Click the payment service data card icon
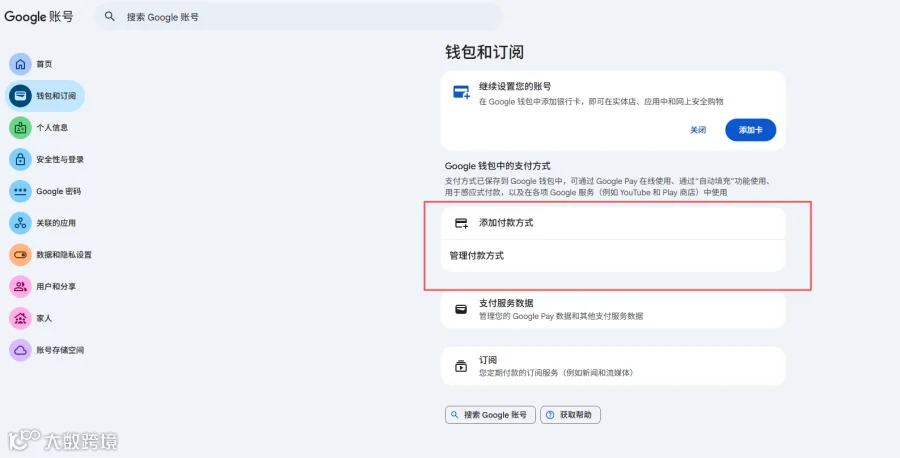 [x=461, y=309]
